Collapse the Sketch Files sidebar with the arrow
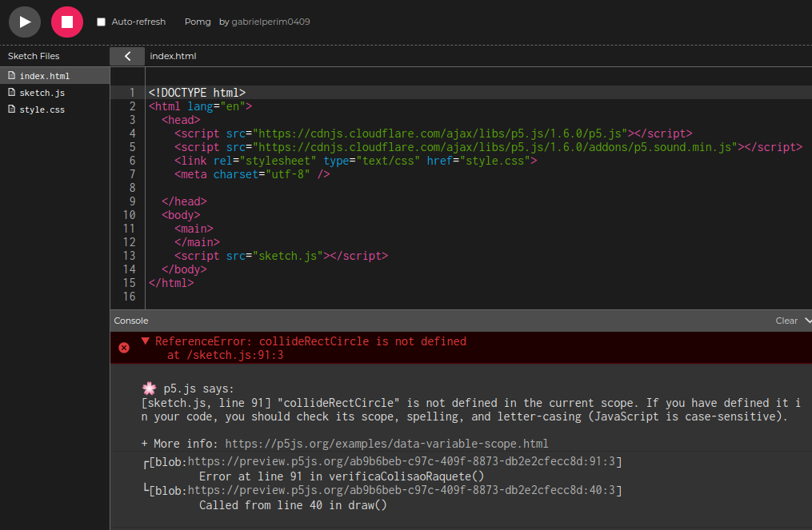This screenshot has height=530, width=812. point(127,56)
